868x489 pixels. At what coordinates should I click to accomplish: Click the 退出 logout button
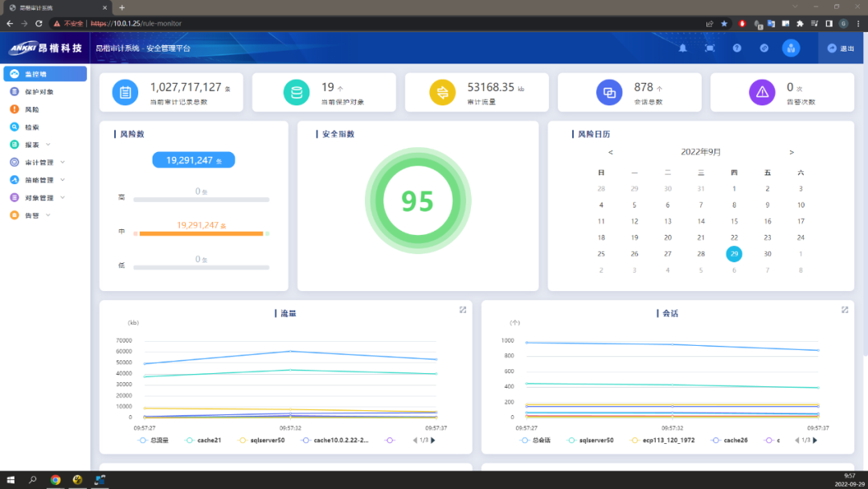pyautogui.click(x=841, y=48)
